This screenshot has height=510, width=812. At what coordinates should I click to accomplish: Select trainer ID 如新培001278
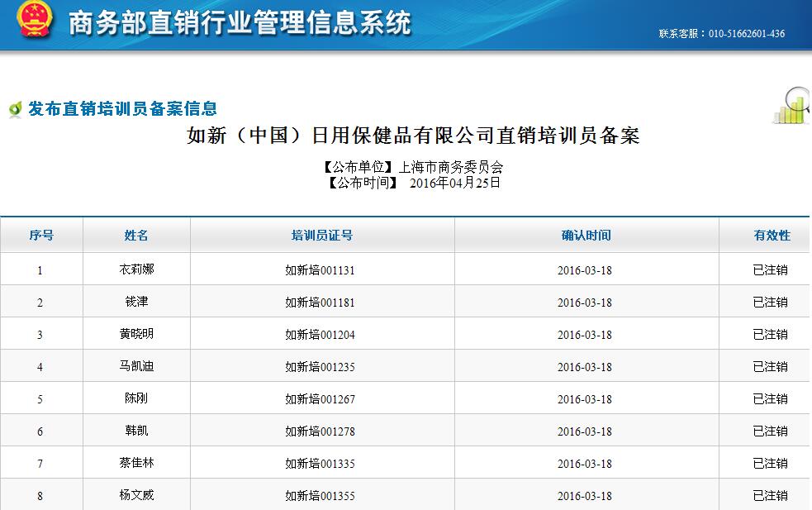(x=320, y=431)
